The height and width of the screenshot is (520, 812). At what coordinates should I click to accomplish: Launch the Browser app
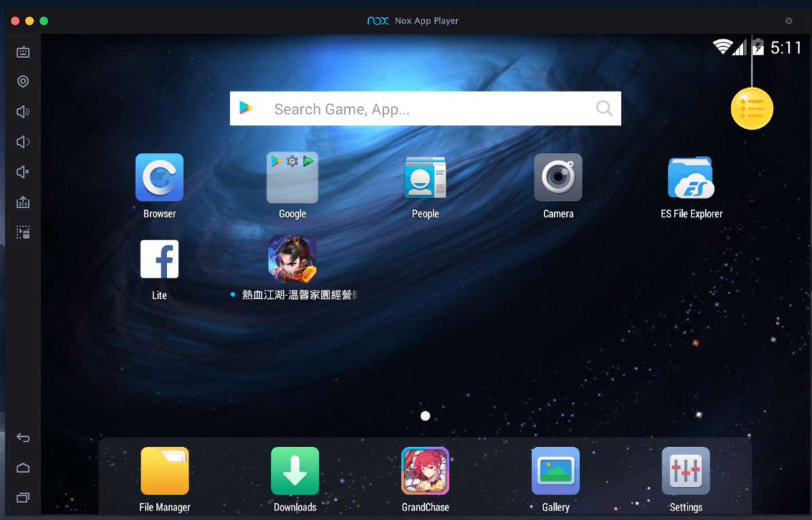coord(160,177)
